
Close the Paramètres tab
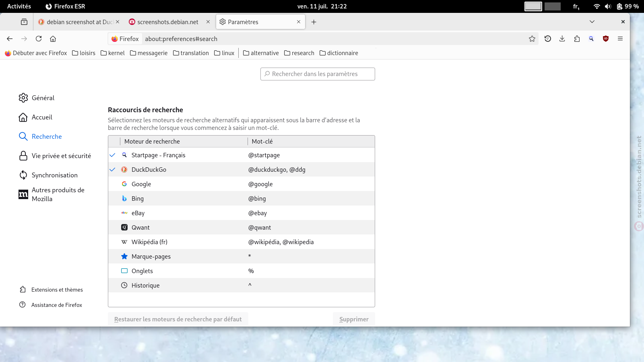coord(299,22)
